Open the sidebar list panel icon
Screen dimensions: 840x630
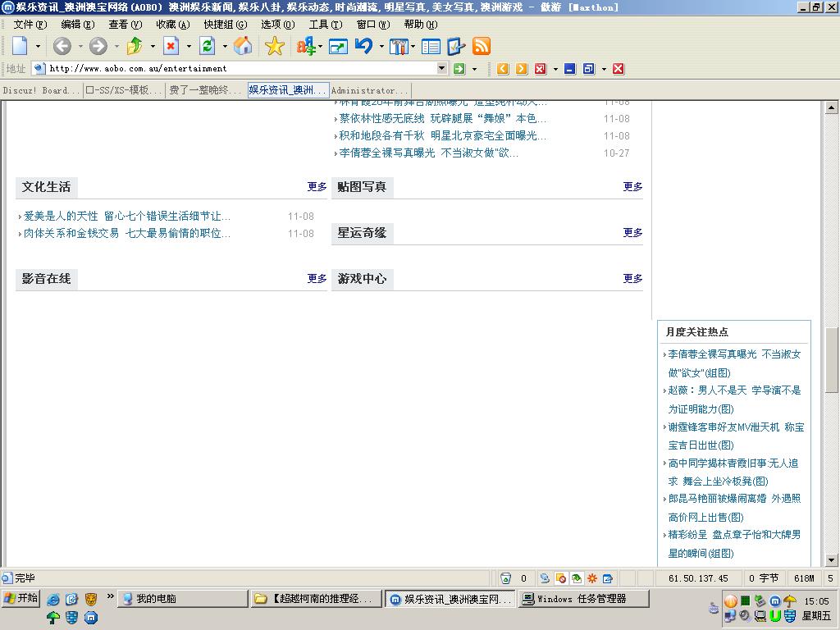tap(431, 47)
